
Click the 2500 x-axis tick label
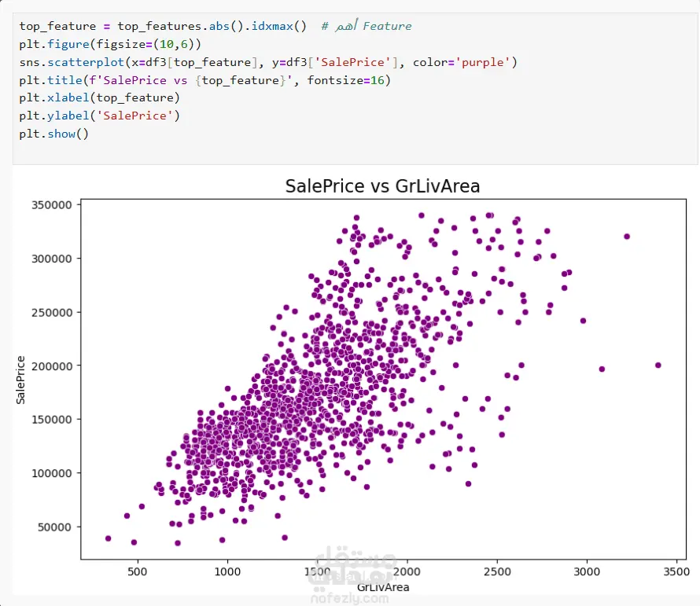pos(497,571)
